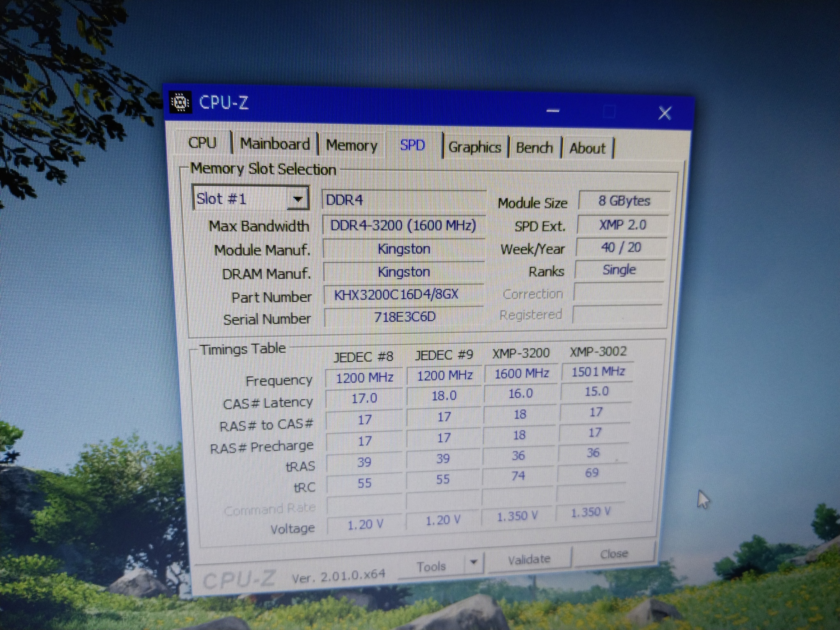The width and height of the screenshot is (840, 630).
Task: Click the XMP-3002 tRC value 69
Action: coord(591,473)
